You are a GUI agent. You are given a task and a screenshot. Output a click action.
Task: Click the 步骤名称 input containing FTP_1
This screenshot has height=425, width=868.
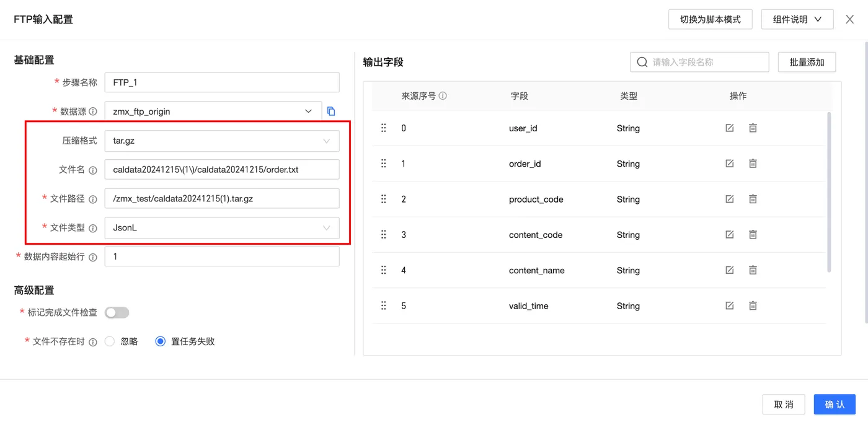point(222,82)
